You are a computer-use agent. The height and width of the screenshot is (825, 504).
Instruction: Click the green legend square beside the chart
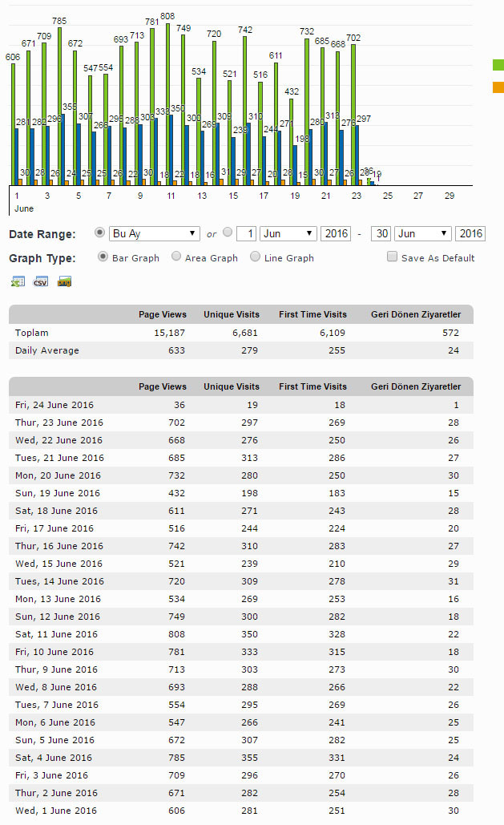(498, 65)
